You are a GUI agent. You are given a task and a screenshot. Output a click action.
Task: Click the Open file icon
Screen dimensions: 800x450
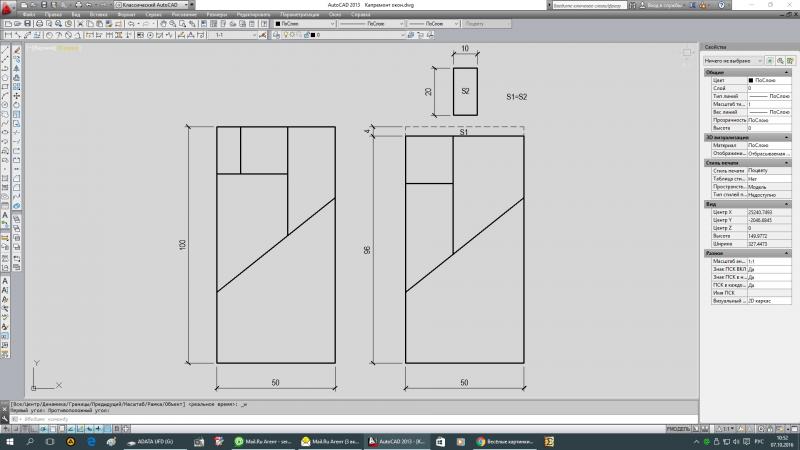point(17,23)
